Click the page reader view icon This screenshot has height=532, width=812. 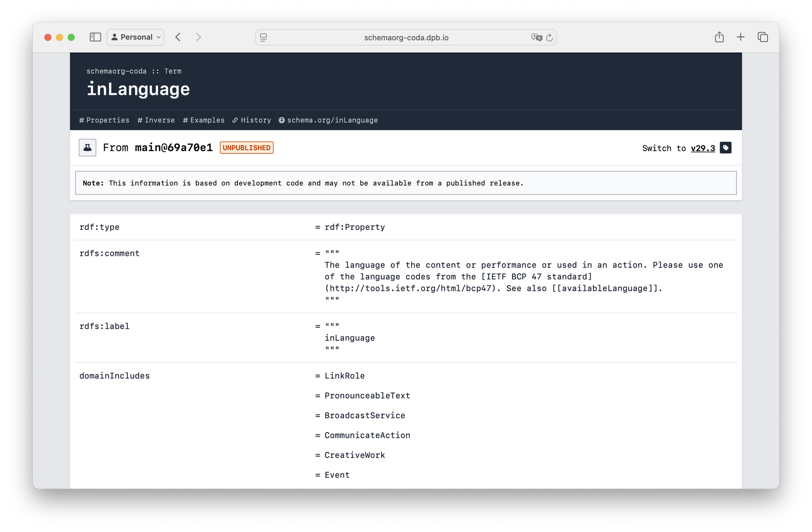(263, 37)
